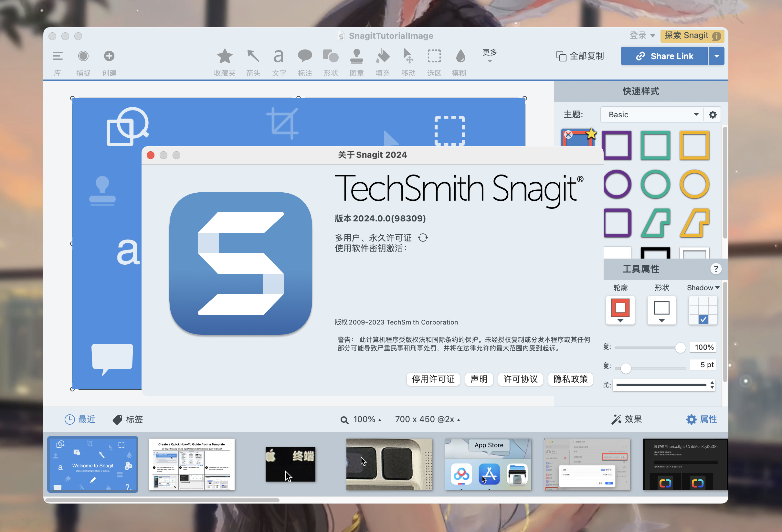This screenshot has width=782, height=532.
Task: Choose the teal circle quick style
Action: point(655,185)
